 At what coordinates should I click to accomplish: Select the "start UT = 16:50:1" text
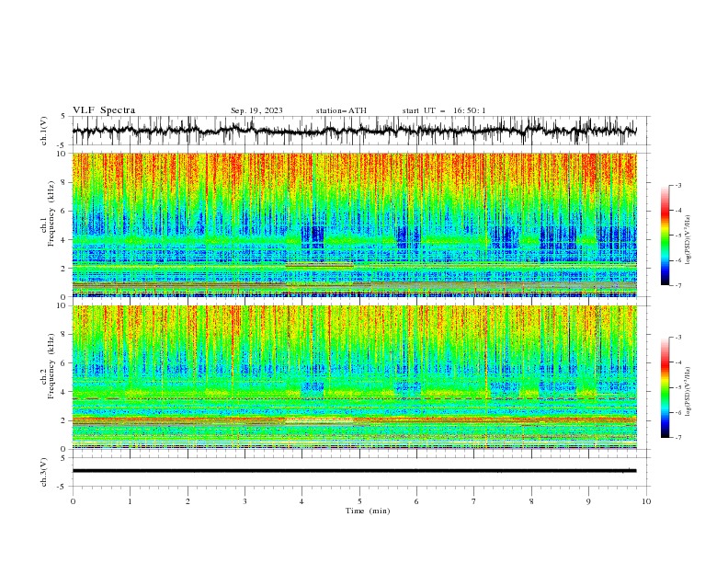tap(444, 110)
